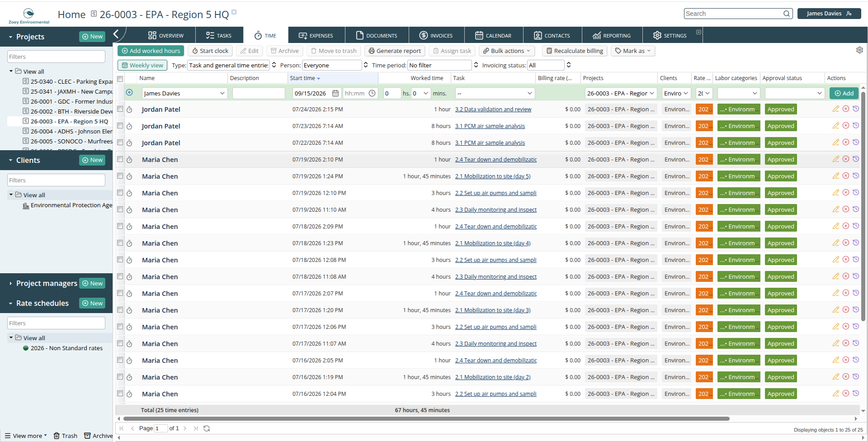Refresh the table using the pager reload icon
868x442 pixels.
click(207, 428)
